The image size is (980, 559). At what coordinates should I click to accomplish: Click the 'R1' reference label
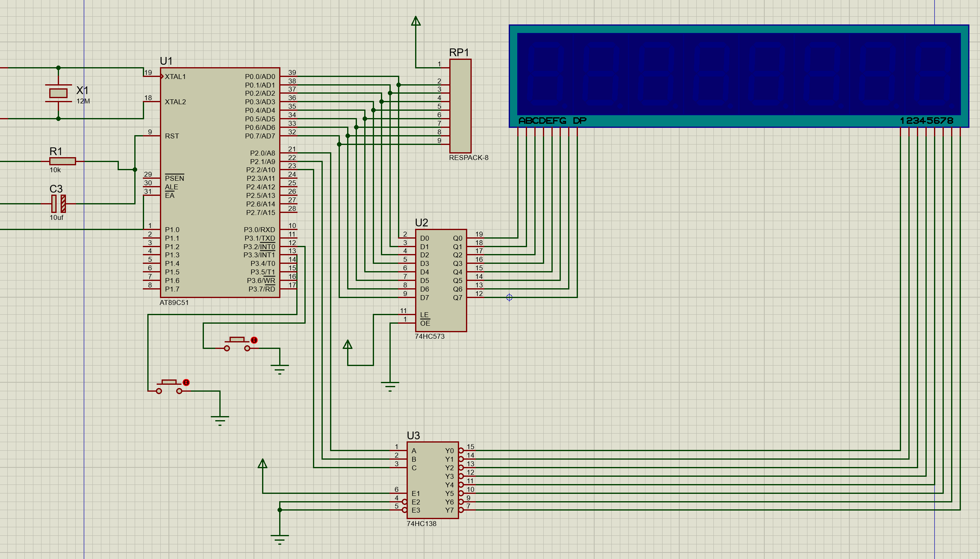(x=56, y=151)
